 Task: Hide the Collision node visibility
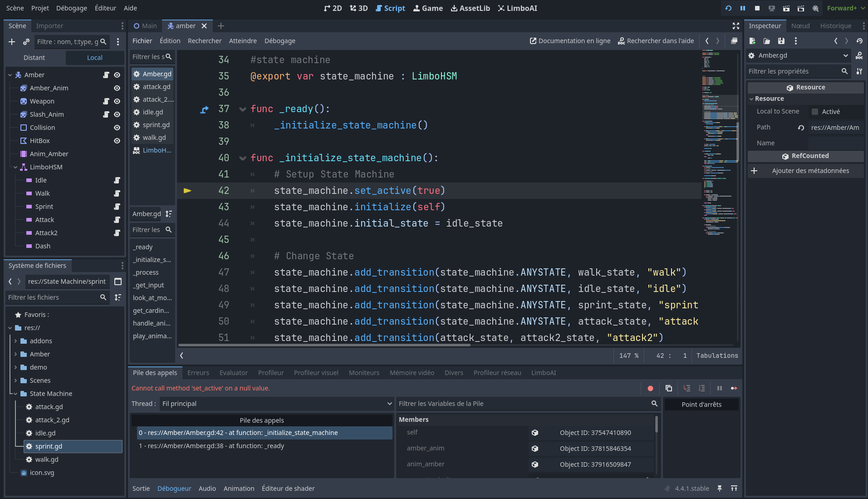(x=117, y=128)
